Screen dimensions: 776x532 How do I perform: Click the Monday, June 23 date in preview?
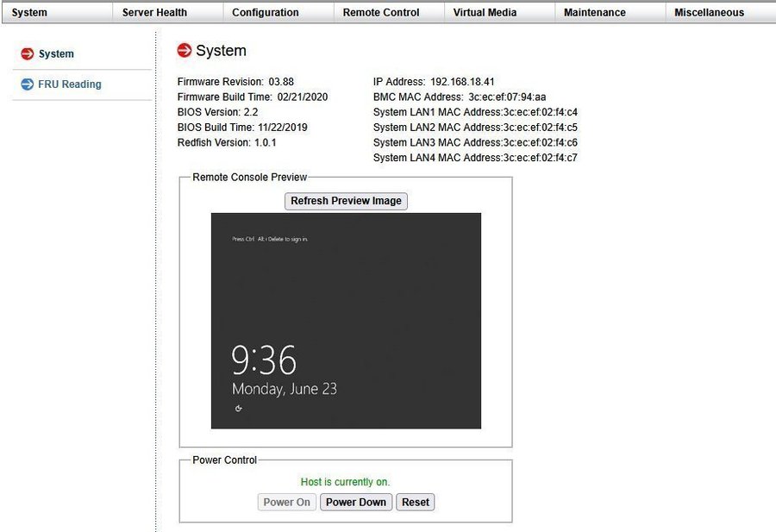285,389
